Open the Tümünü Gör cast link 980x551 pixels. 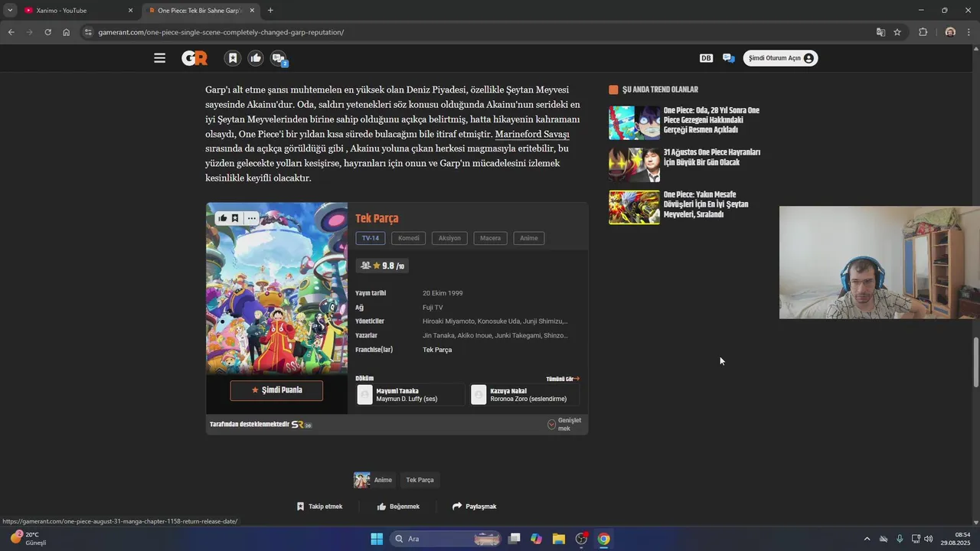(563, 379)
